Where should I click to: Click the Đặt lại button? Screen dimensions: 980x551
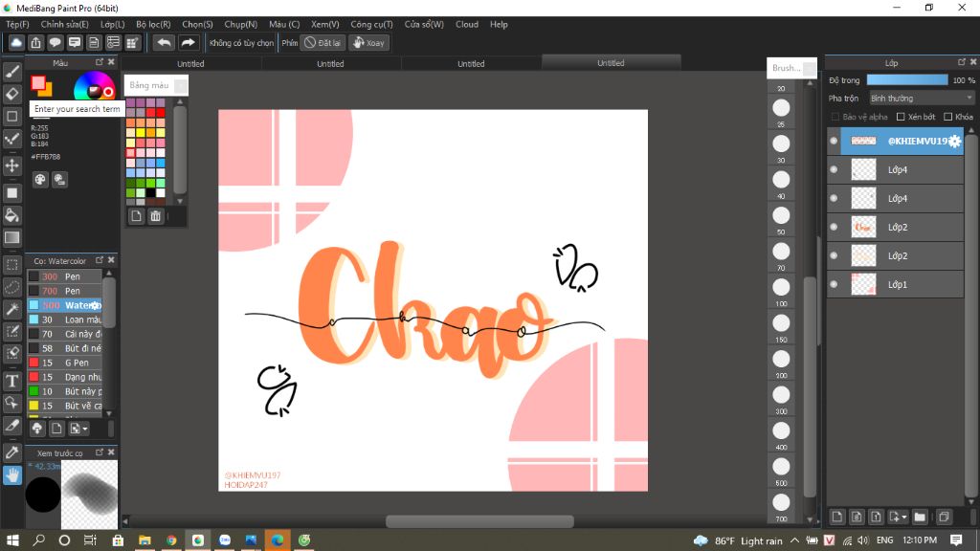coord(323,42)
